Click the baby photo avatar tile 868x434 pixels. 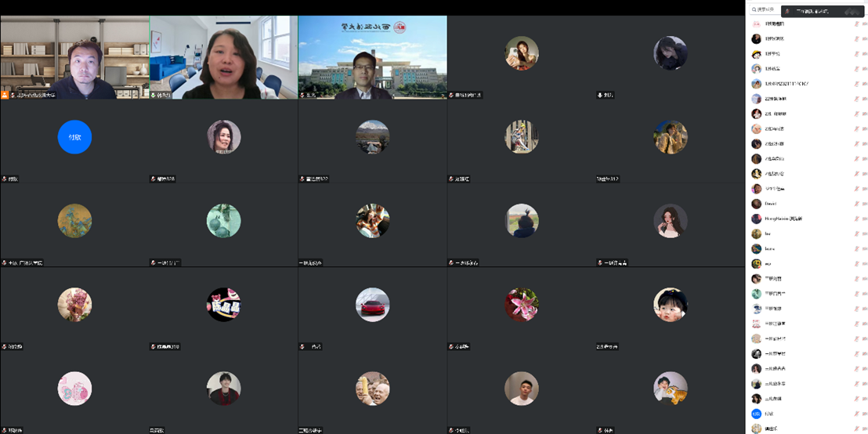670,305
